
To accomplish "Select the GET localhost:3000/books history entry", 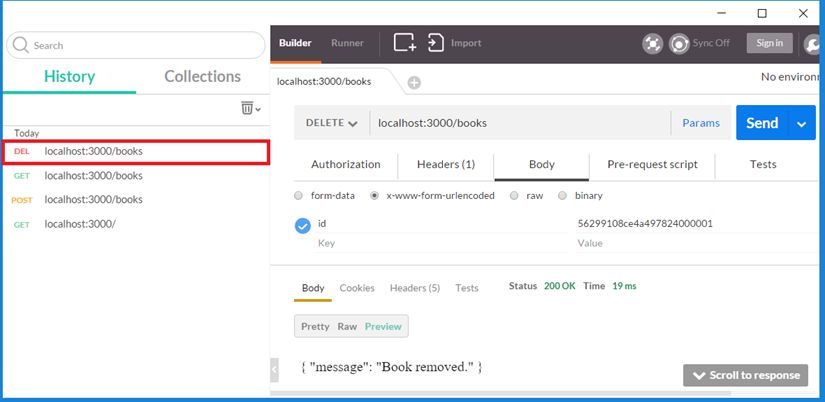I will coord(136,176).
